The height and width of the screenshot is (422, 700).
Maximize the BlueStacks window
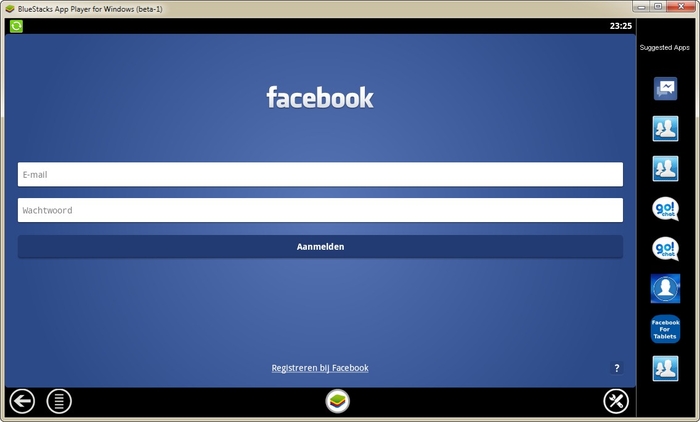[x=658, y=7]
